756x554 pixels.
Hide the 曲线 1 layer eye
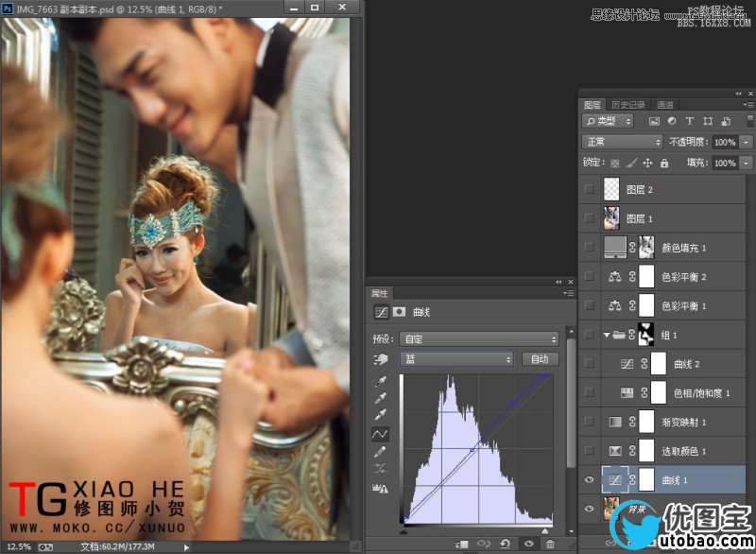589,479
